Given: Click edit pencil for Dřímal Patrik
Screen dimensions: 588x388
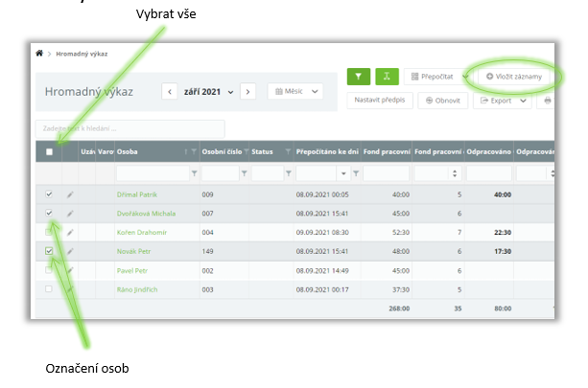Looking at the screenshot, I should (70, 194).
